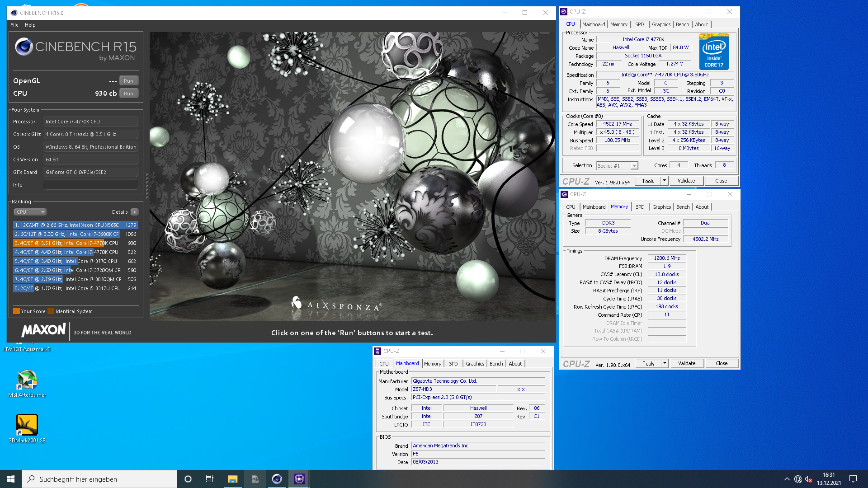
Task: Click the taskbar clock showing 16:31
Action: click(x=829, y=479)
